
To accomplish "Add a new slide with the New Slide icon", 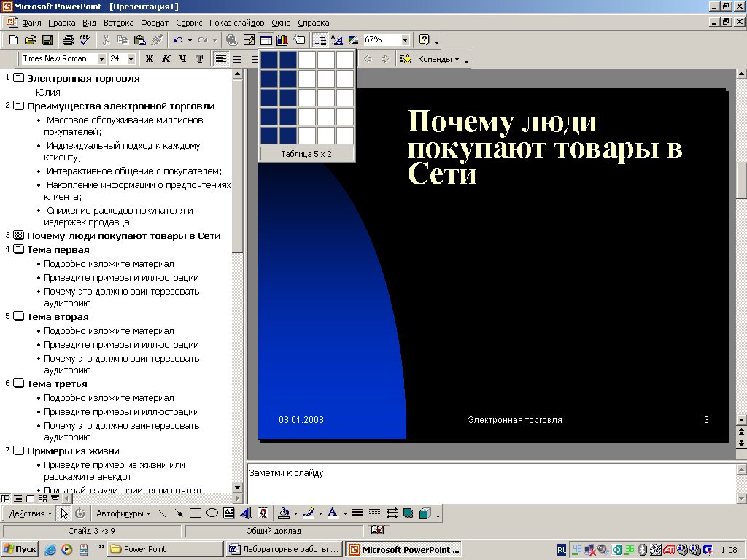I will tap(300, 40).
